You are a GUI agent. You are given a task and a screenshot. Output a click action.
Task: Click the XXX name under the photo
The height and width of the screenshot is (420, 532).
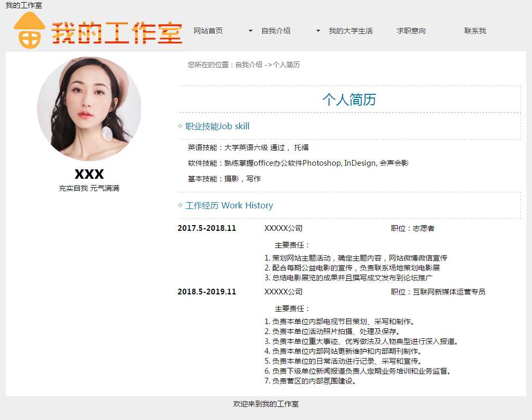(89, 174)
